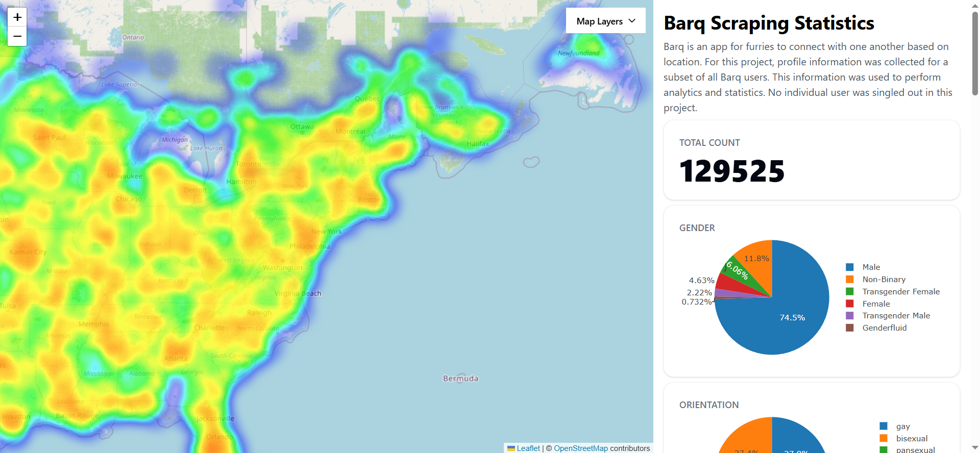Click the 74.5% Male pie slice

click(x=793, y=317)
